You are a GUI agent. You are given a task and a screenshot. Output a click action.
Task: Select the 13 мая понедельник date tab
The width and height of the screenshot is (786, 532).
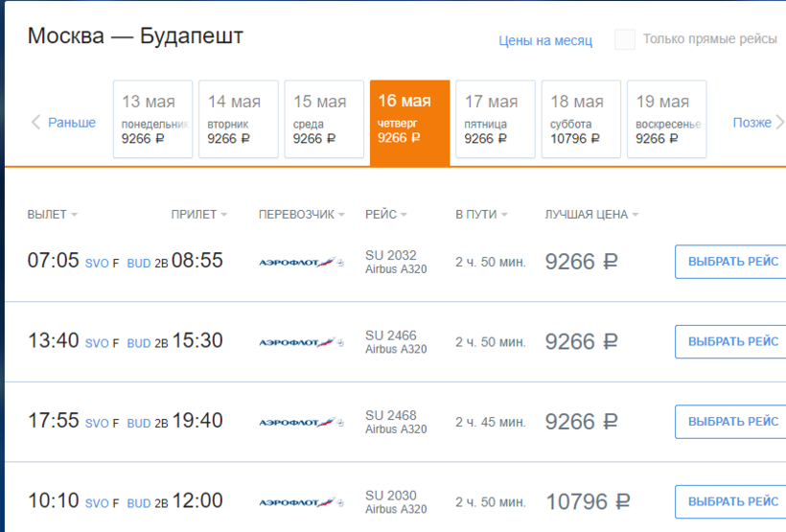coord(152,119)
